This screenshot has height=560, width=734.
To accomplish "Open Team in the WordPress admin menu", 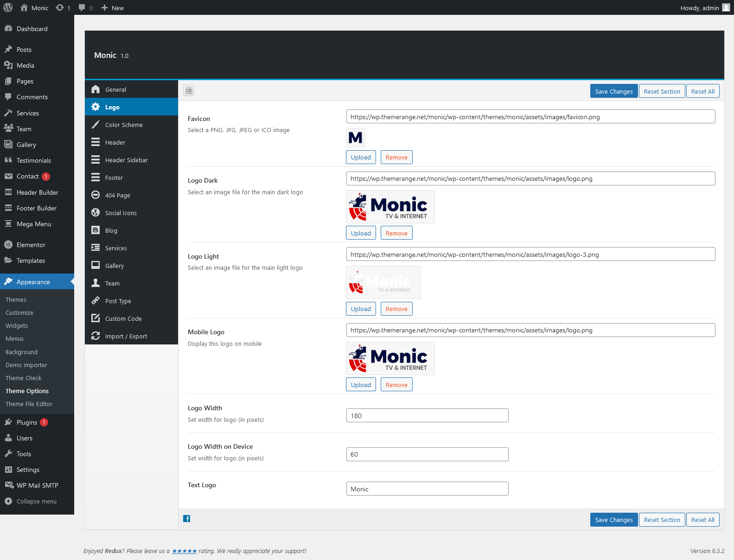I will point(37,129).
